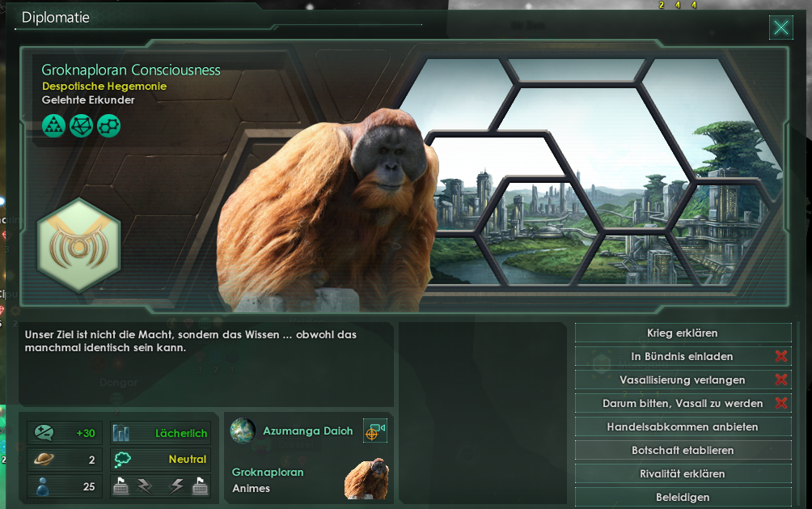Click the planets count ringed-planet icon
The image size is (812, 509).
pos(44,460)
